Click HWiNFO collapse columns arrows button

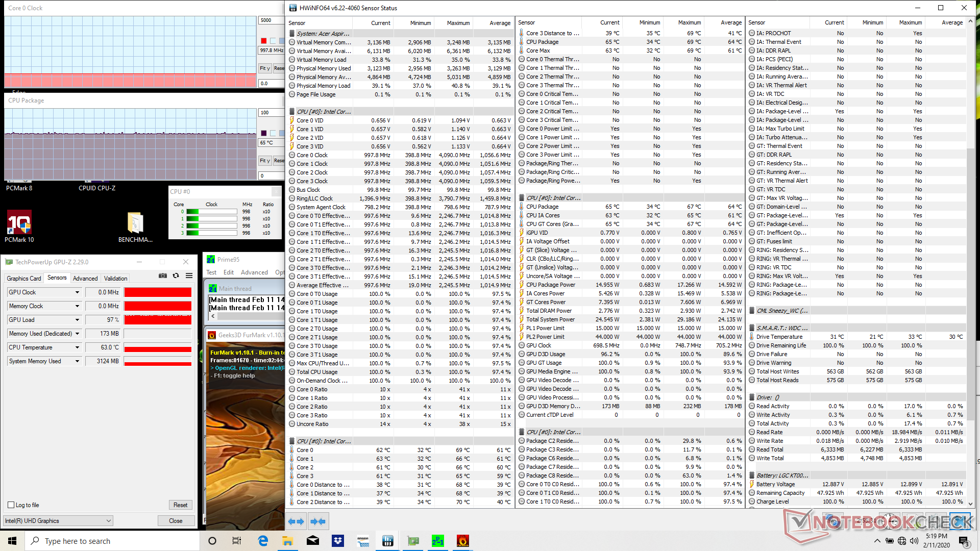[318, 521]
